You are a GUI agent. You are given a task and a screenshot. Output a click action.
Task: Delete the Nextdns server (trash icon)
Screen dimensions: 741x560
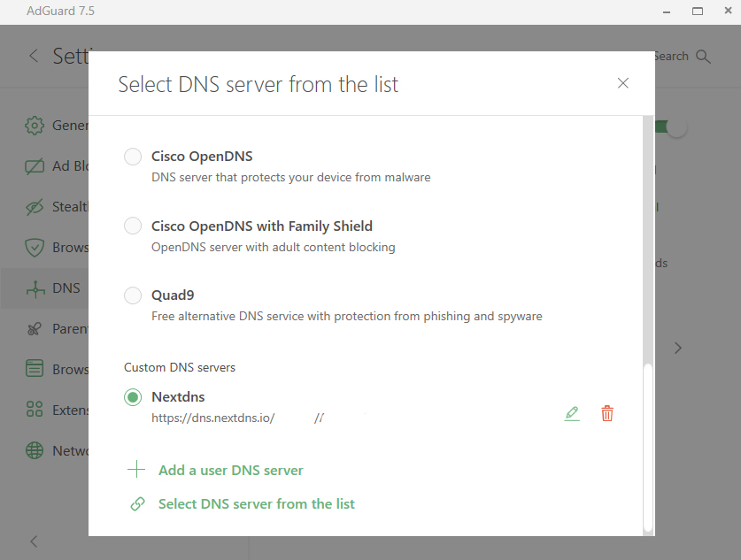pyautogui.click(x=607, y=413)
